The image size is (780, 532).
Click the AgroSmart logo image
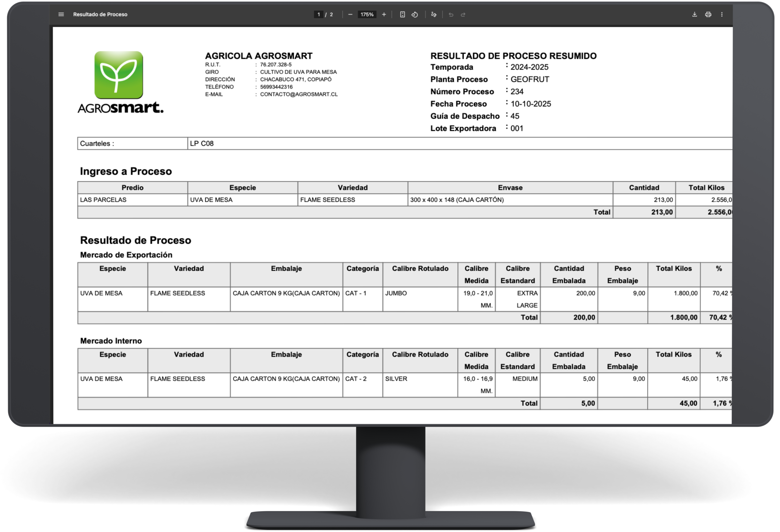[119, 75]
